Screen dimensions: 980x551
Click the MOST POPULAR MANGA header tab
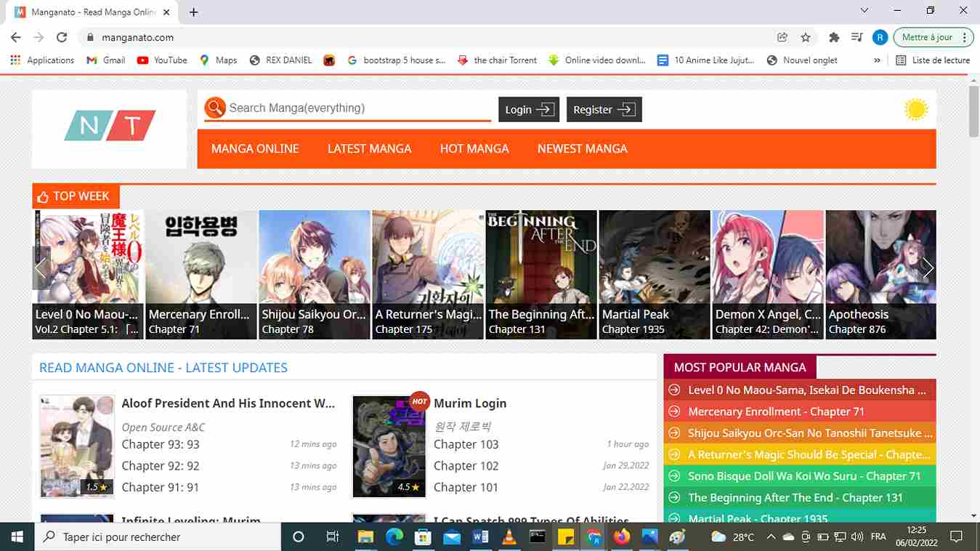pos(740,367)
